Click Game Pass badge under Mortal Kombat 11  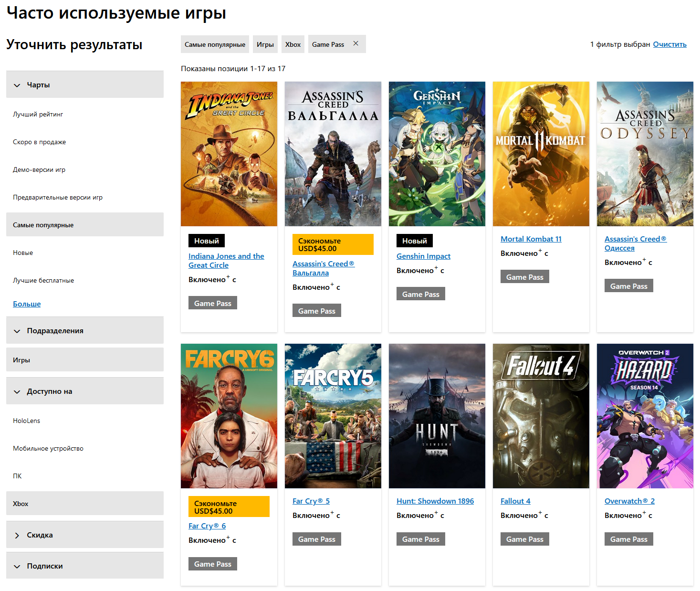525,277
